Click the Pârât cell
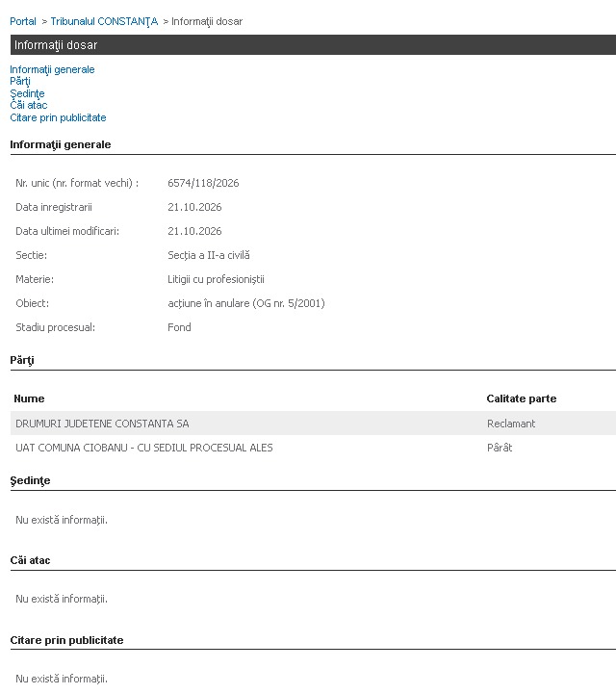616x694 pixels. coord(500,448)
